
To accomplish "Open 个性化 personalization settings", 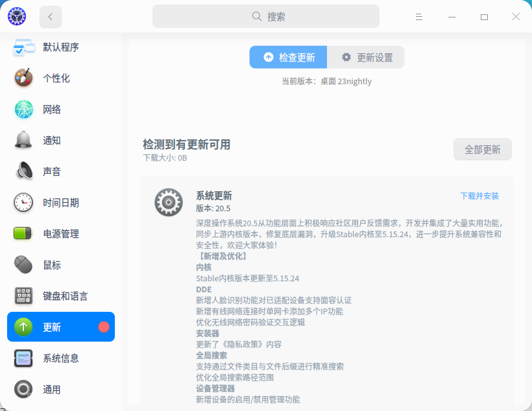I will pos(60,78).
